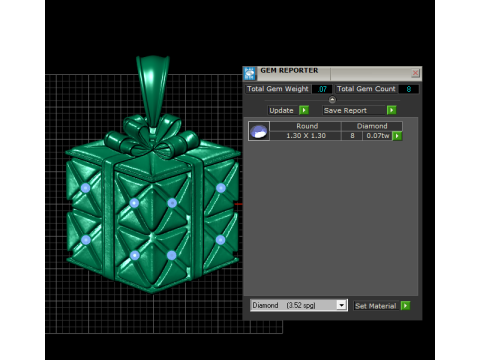Open the Diamond (3.52 spg) material dropdown
Viewport: 480px width, 360px height.
341,305
